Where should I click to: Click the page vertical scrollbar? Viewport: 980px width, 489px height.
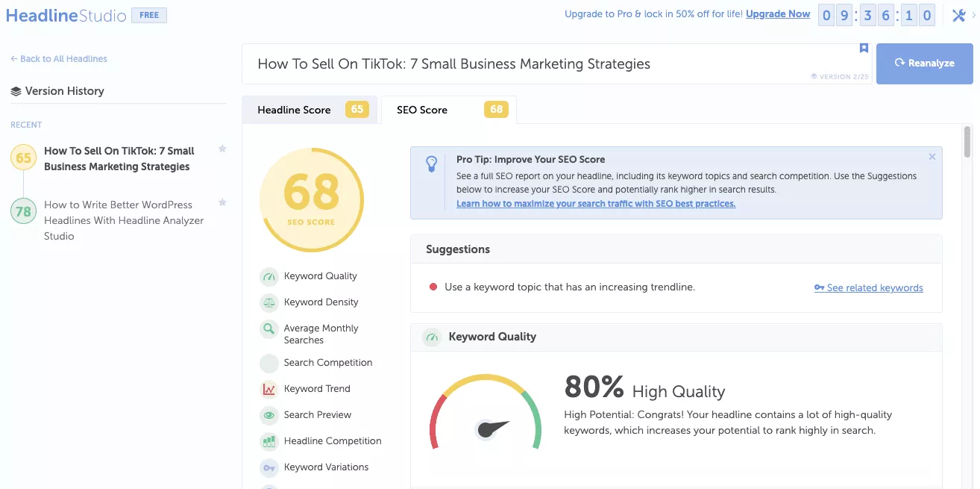pos(967,142)
